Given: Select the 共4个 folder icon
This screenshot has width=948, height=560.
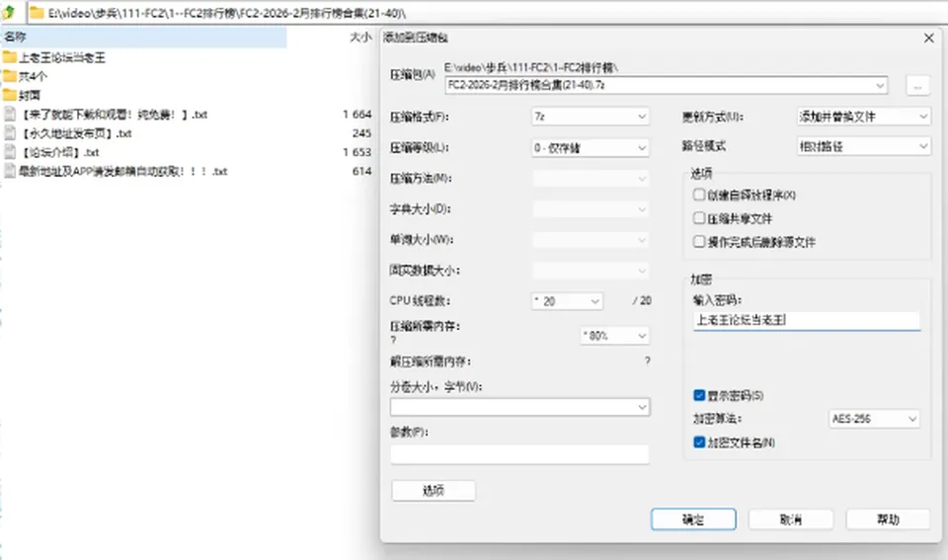Looking at the screenshot, I should click(x=9, y=76).
